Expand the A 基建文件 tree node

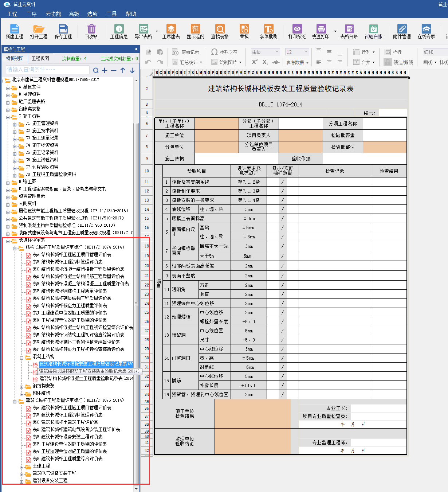point(8,87)
